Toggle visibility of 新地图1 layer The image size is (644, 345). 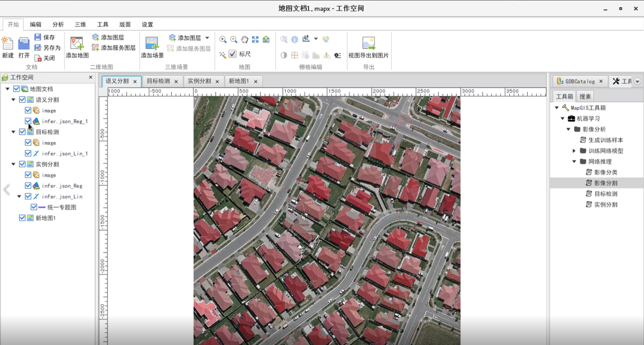tap(22, 218)
